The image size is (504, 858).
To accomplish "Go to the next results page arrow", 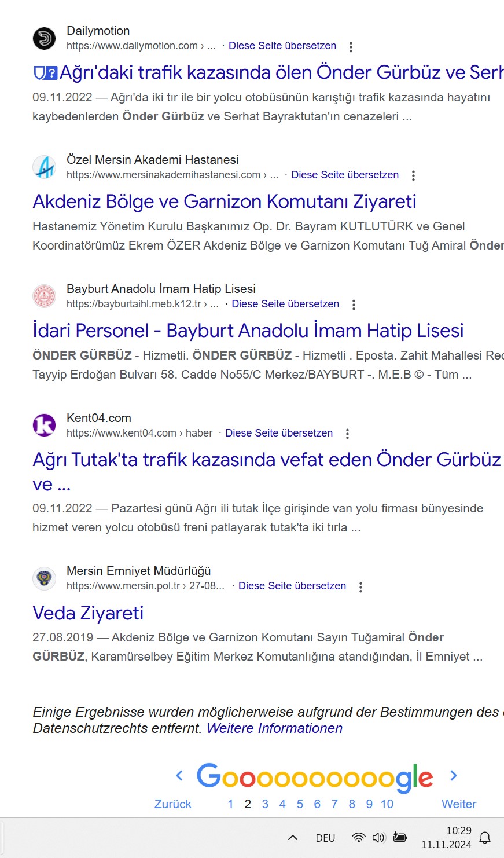I will click(454, 776).
